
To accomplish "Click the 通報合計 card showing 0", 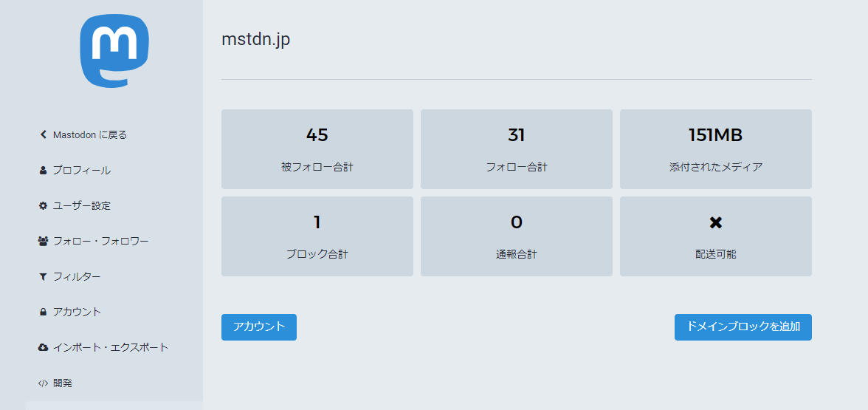I will 517,236.
